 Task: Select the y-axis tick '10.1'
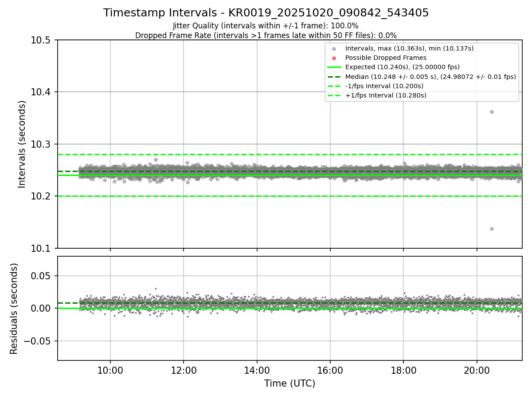click(41, 248)
